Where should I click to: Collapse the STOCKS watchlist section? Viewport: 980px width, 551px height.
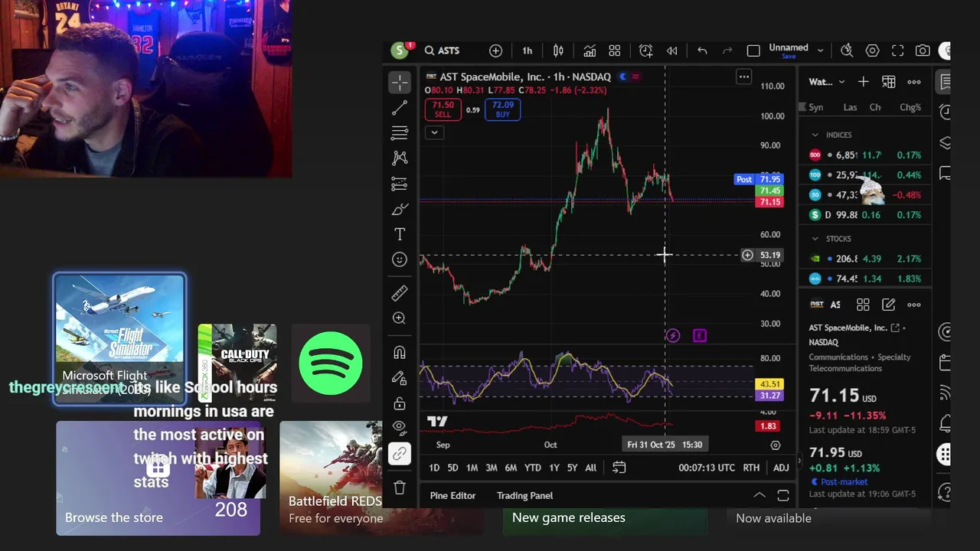point(815,239)
